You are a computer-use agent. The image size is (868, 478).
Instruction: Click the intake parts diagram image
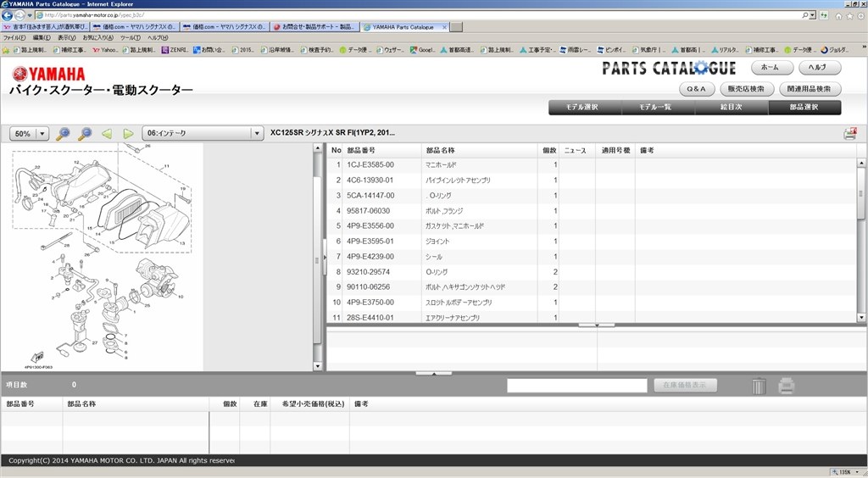pos(103,258)
